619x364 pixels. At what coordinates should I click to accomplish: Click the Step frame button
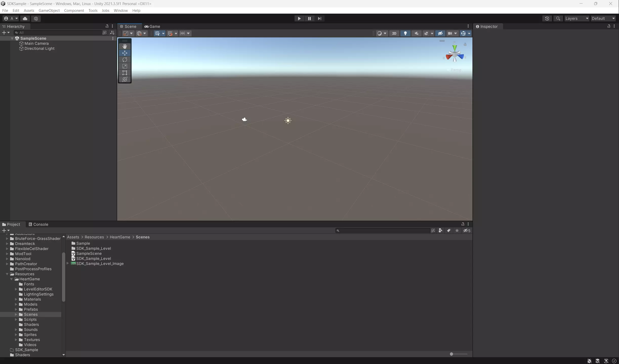[x=319, y=18]
